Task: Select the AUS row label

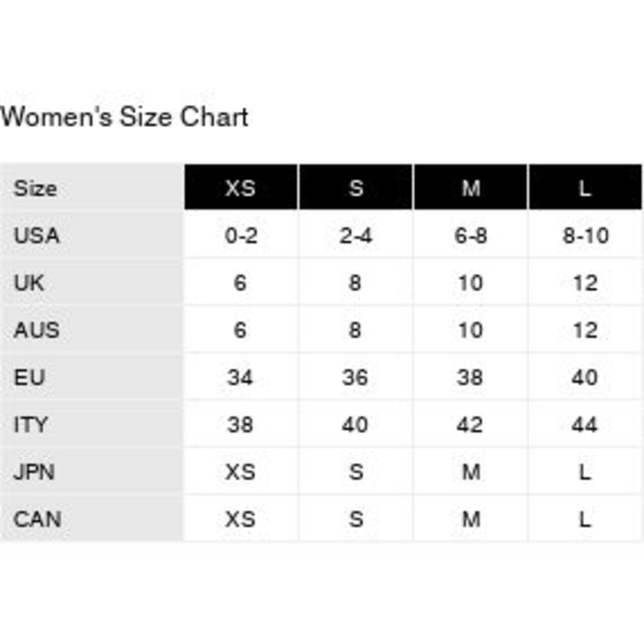Action: point(37,330)
